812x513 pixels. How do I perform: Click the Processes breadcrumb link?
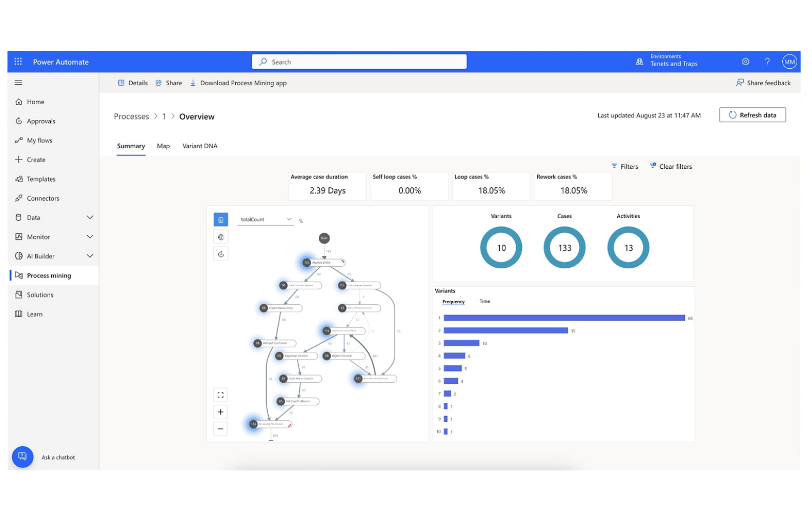click(131, 116)
